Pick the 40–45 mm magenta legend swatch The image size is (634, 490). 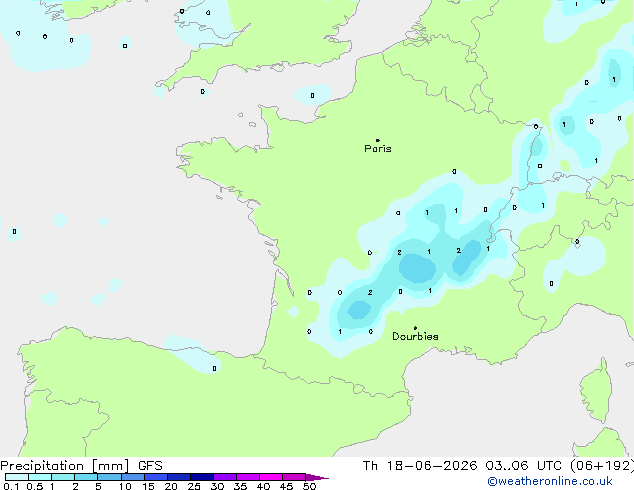[x=271, y=477]
